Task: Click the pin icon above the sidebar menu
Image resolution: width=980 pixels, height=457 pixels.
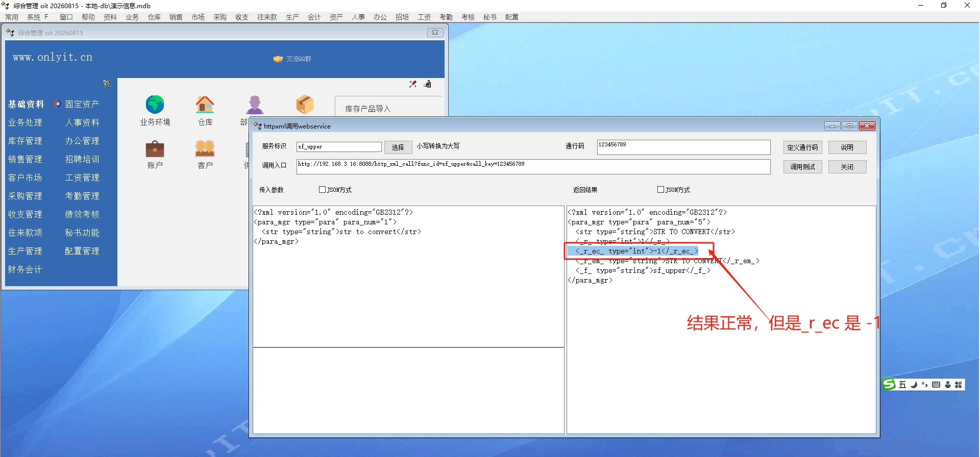Action: [x=107, y=84]
